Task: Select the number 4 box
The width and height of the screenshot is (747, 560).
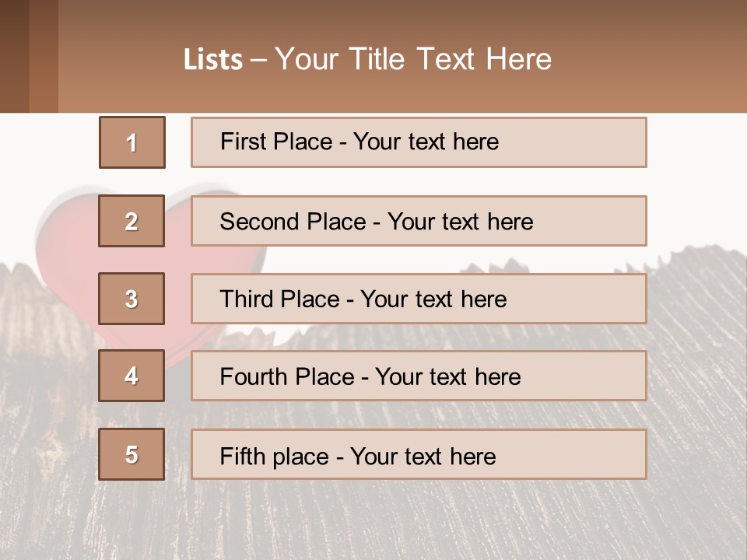Action: [x=132, y=376]
